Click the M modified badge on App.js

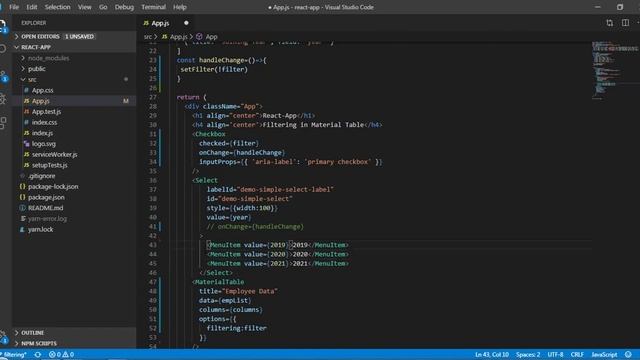tap(126, 101)
